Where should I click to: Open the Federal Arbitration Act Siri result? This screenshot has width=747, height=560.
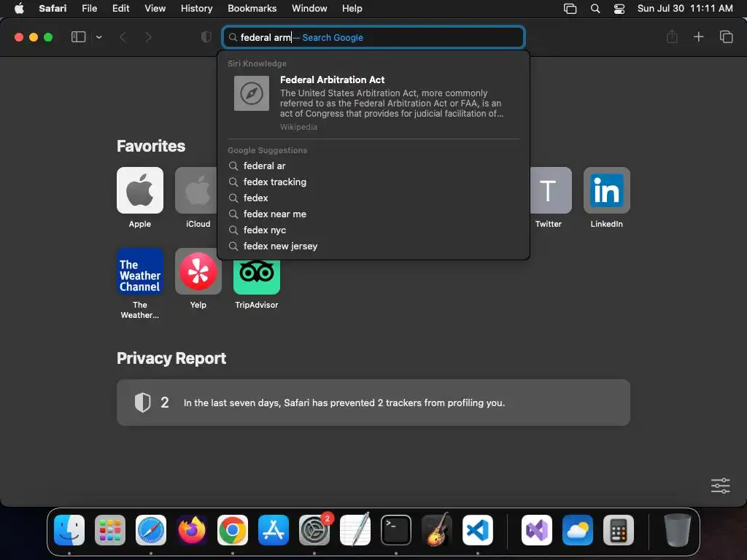[373, 102]
